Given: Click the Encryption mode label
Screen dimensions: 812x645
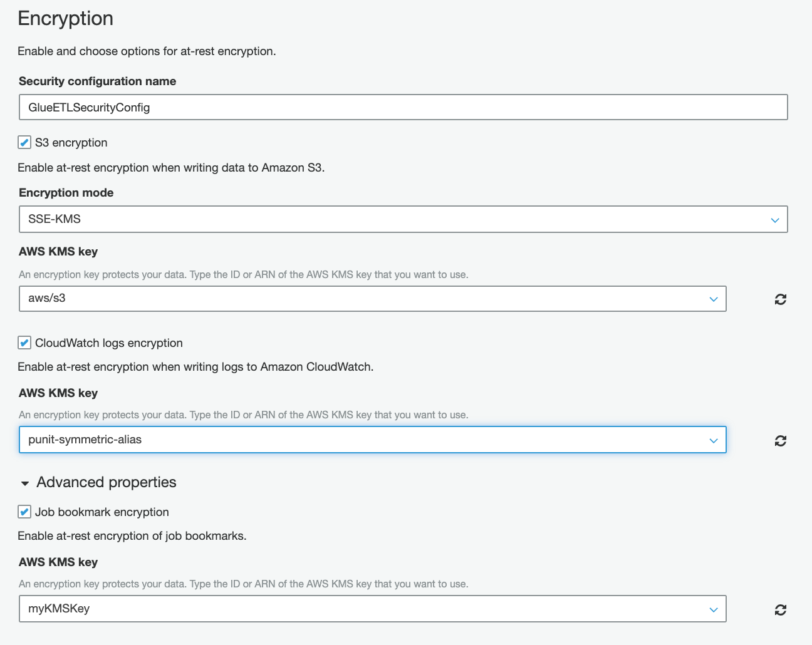Looking at the screenshot, I should pos(66,193).
